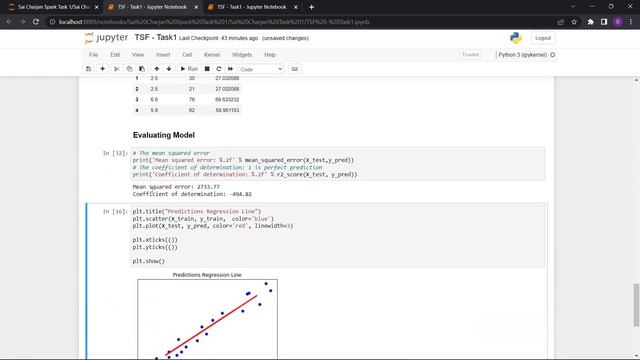Click the Python 3 (ipykernel) kernel name
Viewport: 640px width, 360px height.
(x=522, y=55)
